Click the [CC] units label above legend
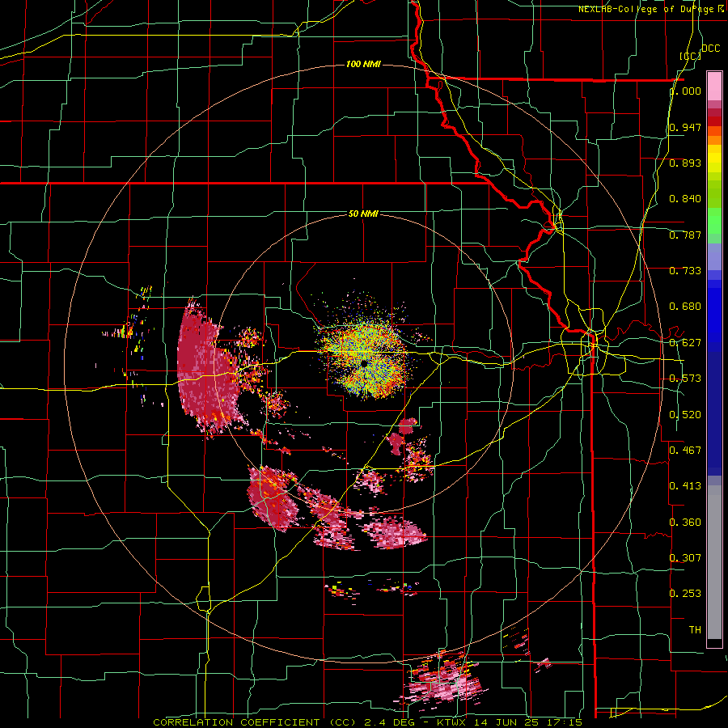This screenshot has width=728, height=728. click(690, 56)
